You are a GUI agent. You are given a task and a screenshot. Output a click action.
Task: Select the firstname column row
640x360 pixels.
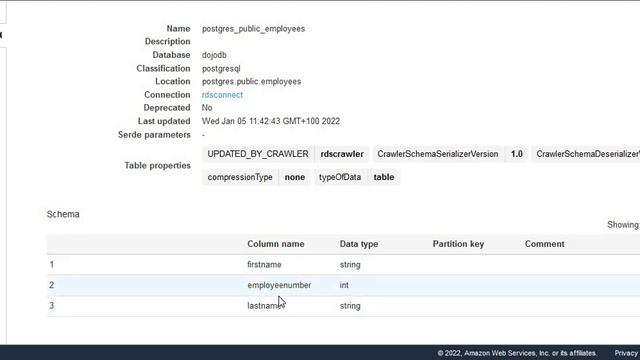click(343, 265)
